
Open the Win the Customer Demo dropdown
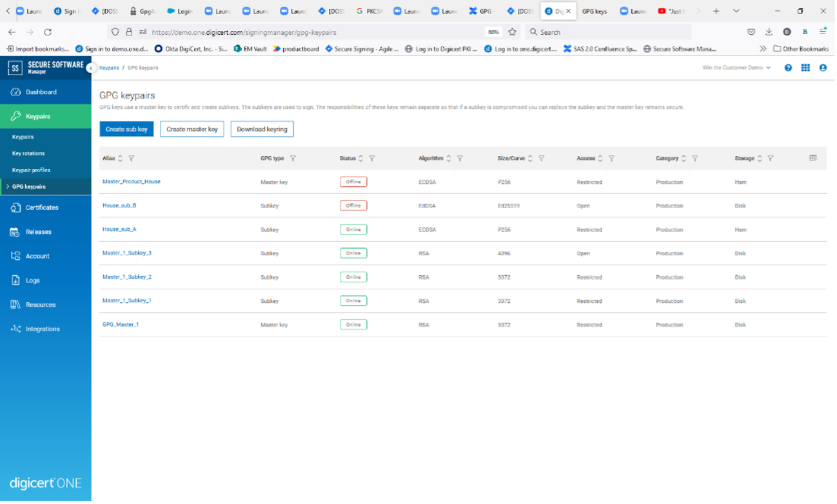click(x=736, y=68)
